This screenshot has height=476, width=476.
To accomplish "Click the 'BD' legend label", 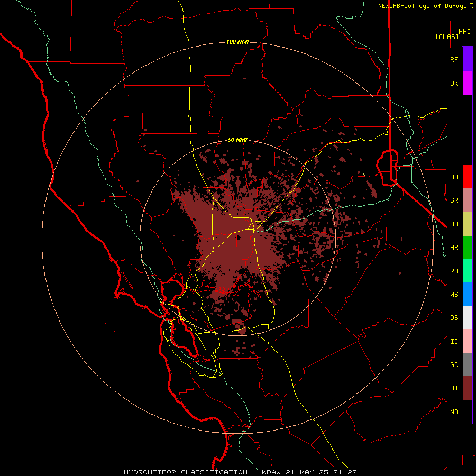I will [454, 224].
